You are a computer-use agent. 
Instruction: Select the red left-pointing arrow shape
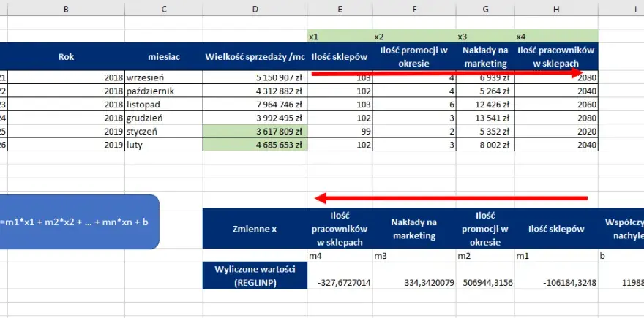coord(451,198)
